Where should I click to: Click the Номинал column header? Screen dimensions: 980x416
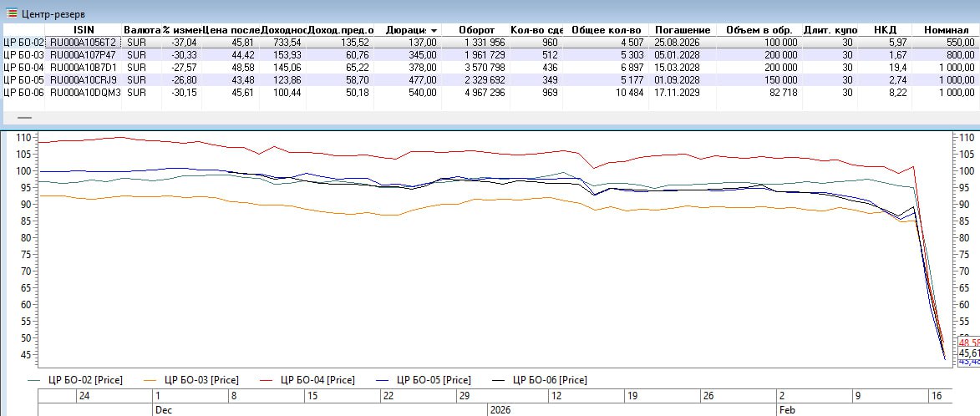946,30
